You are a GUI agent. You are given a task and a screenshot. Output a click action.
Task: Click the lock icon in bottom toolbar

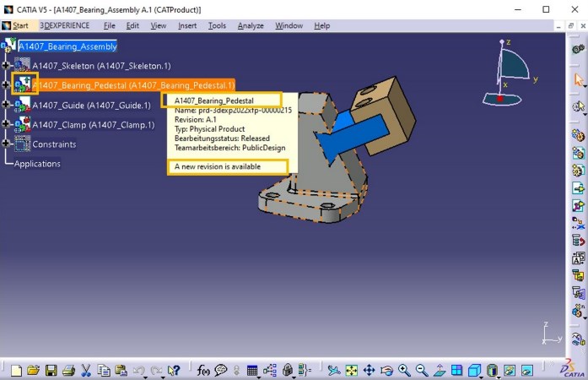coord(288,371)
